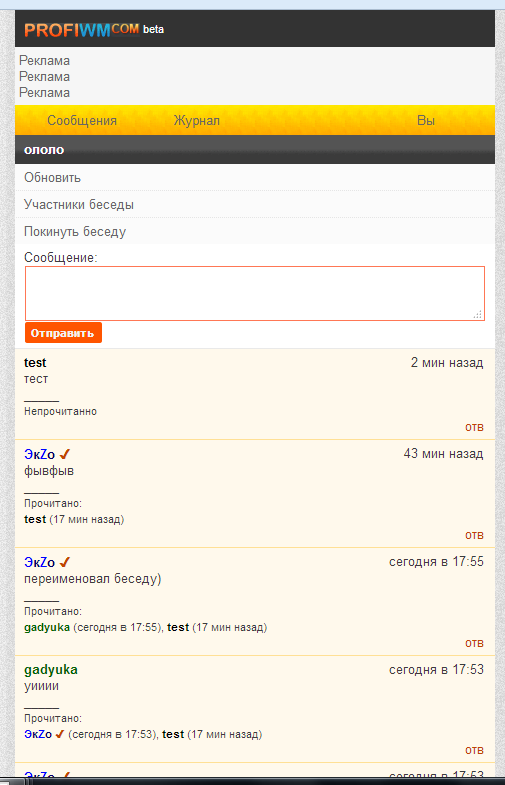Click verified checkmark beside ЭкZо in фывфыв message
The width and height of the screenshot is (505, 785).
click(64, 454)
